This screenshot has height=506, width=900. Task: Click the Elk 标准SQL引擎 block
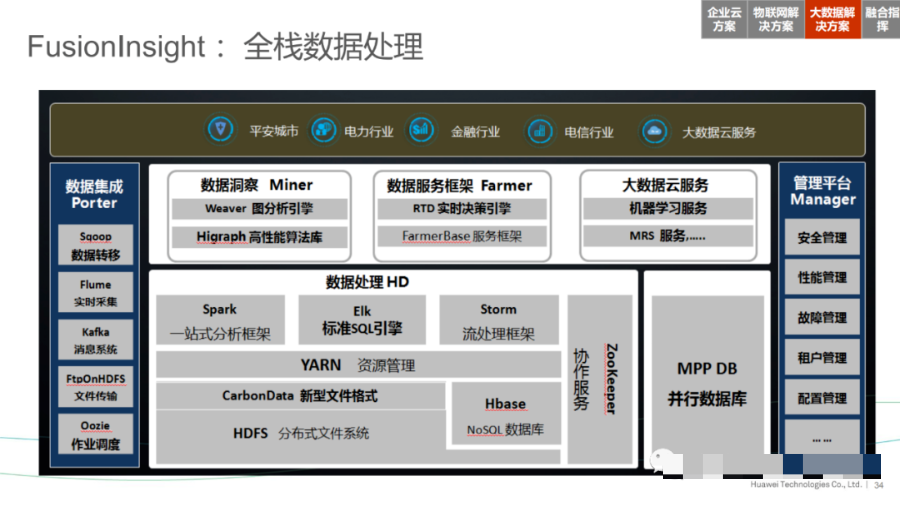click(362, 320)
